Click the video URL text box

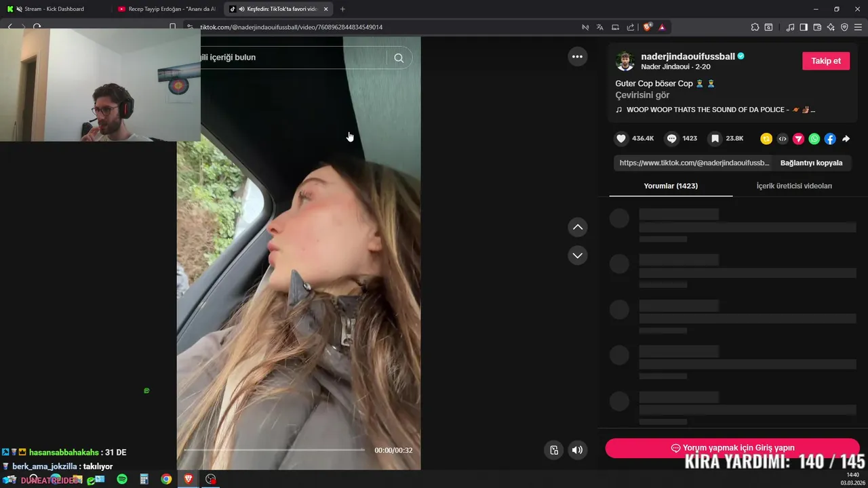(694, 163)
